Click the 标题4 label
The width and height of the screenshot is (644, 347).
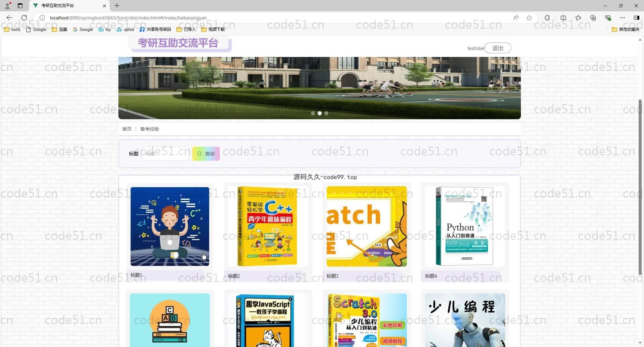click(431, 276)
